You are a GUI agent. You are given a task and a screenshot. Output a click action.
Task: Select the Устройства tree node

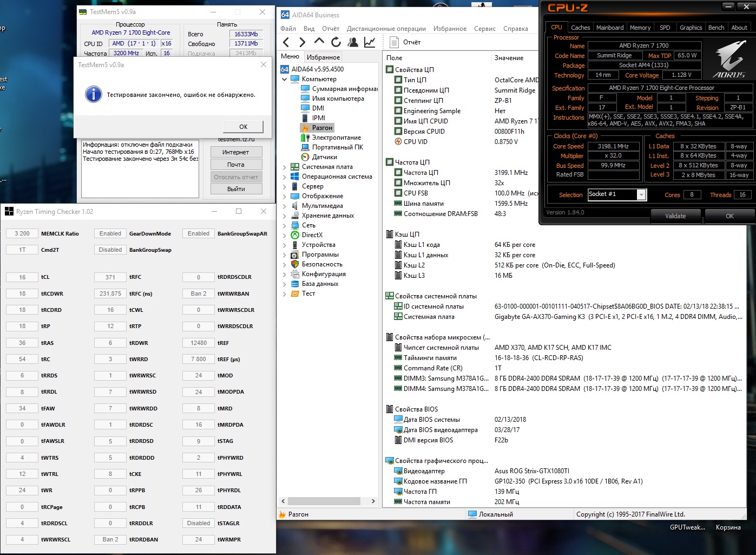point(313,245)
